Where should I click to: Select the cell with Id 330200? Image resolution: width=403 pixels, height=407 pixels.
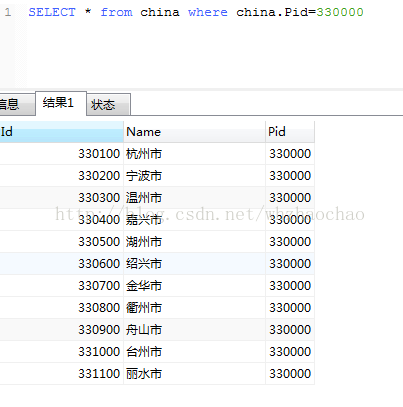[61, 176]
